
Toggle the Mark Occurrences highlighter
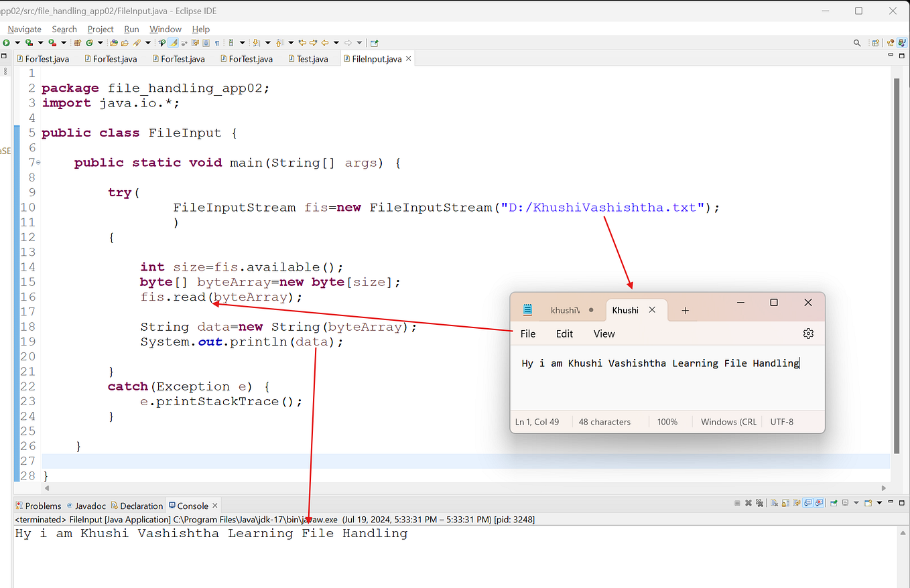[x=173, y=43]
